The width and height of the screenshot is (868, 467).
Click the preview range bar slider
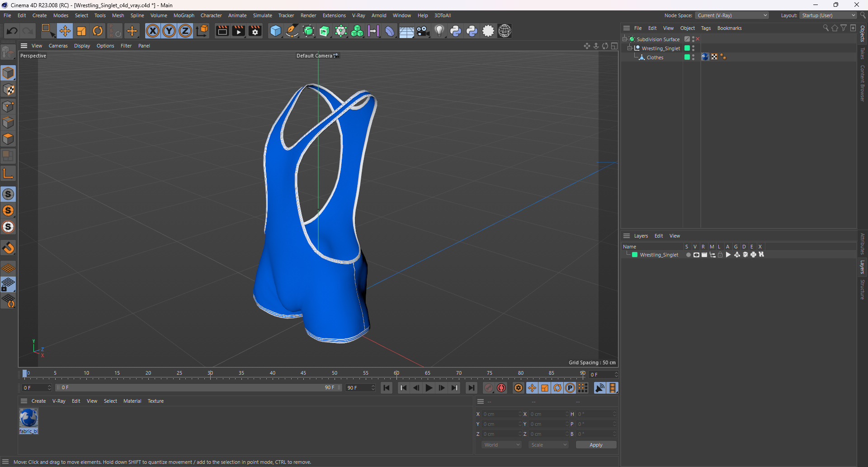(x=198, y=388)
